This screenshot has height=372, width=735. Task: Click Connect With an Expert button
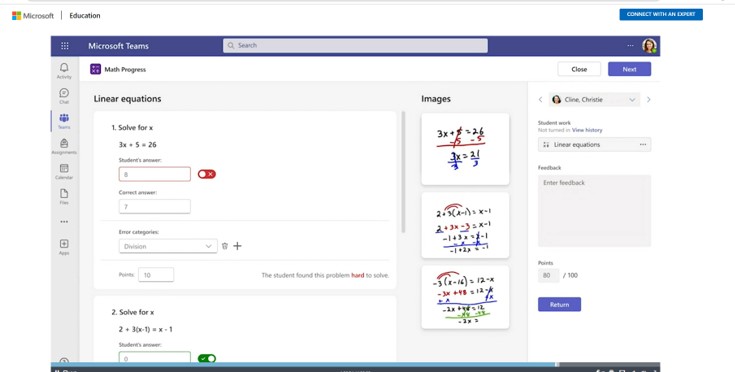661,15
